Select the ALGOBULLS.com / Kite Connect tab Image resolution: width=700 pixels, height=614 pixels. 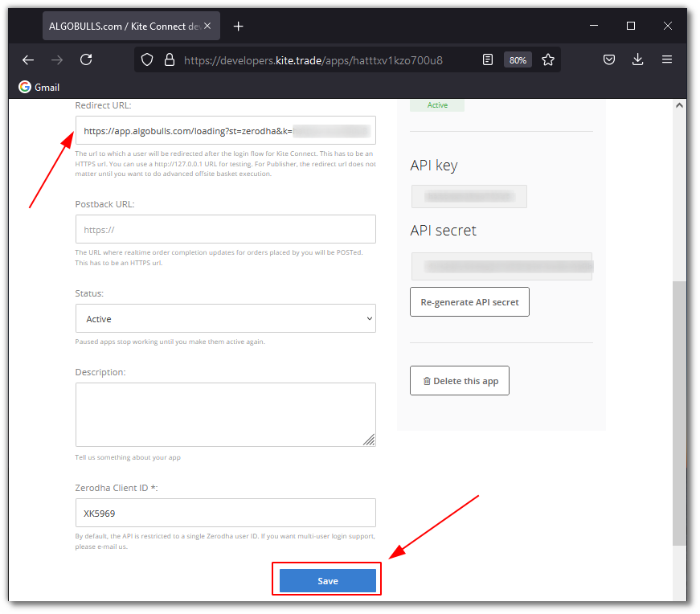(x=131, y=26)
